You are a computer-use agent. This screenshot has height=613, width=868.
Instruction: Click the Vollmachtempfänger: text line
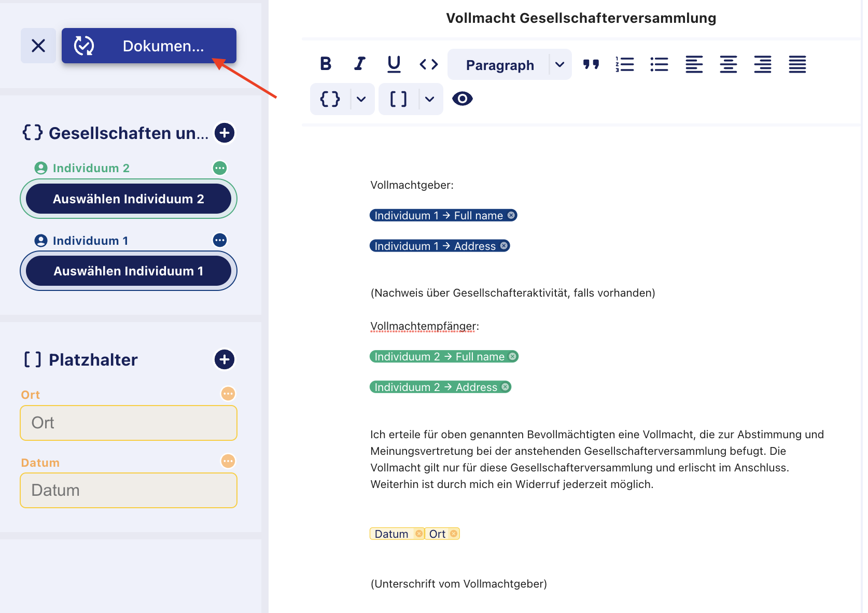point(425,326)
